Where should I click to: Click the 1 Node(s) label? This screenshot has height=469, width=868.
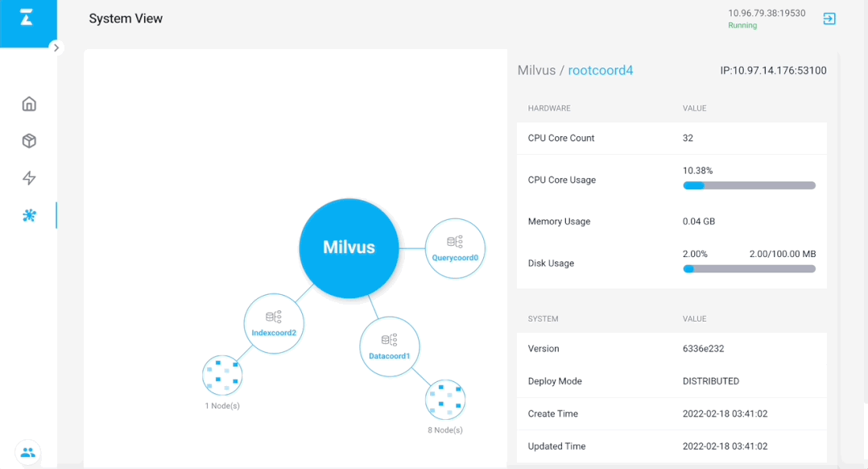pos(222,406)
